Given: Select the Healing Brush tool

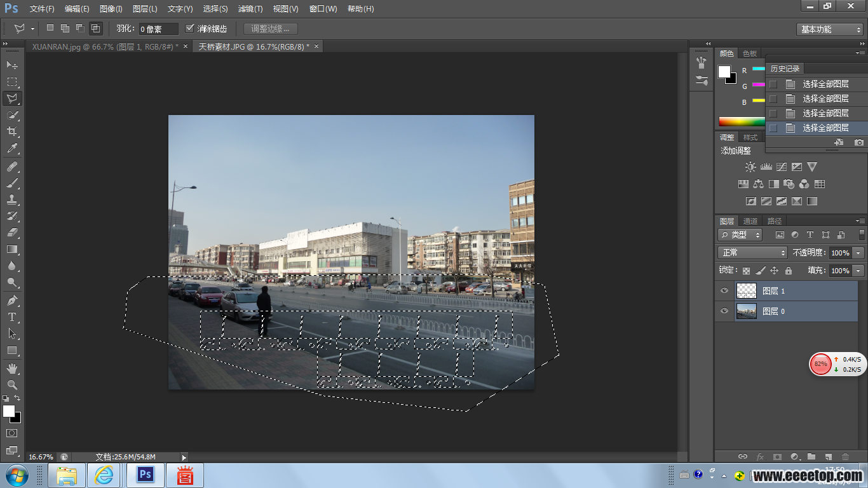Looking at the screenshot, I should 12,166.
